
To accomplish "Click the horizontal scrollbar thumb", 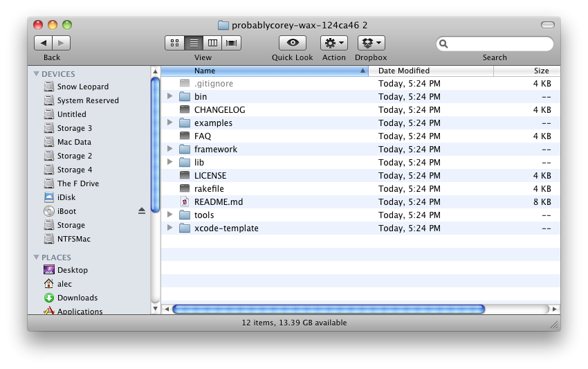I will [x=329, y=309].
